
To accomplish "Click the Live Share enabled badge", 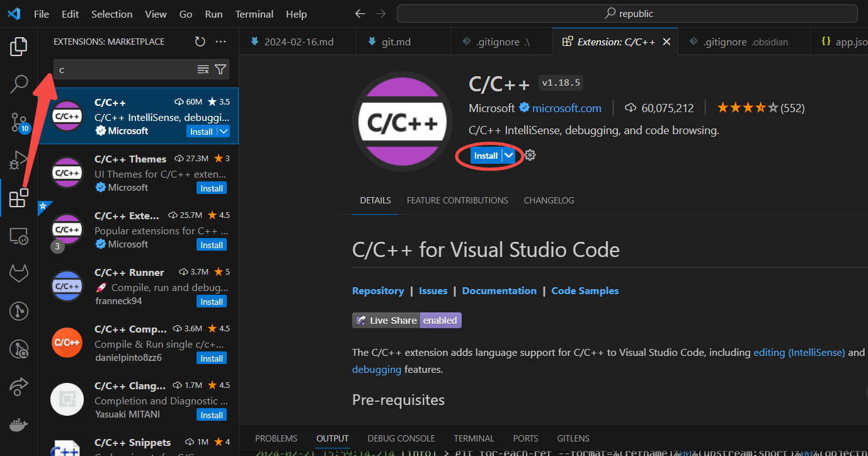I will click(407, 320).
